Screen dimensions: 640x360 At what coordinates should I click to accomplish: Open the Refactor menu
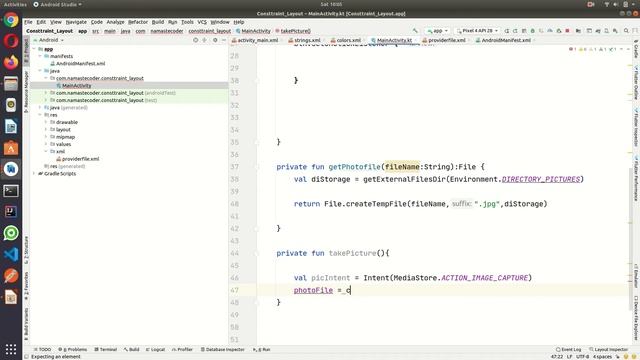click(138, 22)
